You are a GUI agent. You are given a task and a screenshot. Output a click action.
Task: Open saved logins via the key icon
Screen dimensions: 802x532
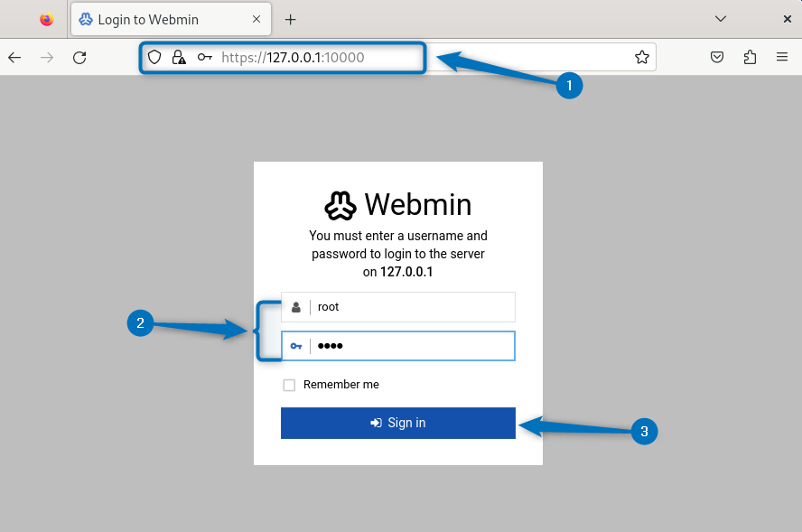[203, 57]
